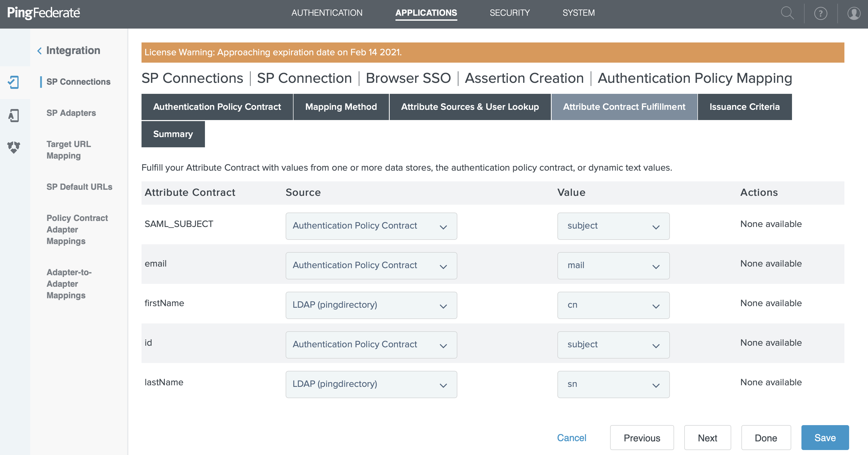
Task: Open the id source dropdown
Action: click(371, 344)
